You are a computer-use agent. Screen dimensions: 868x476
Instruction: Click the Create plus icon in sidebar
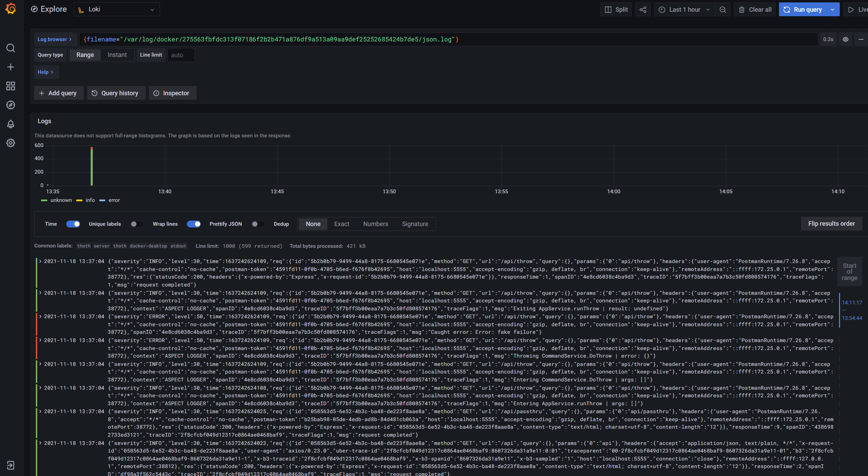click(11, 67)
